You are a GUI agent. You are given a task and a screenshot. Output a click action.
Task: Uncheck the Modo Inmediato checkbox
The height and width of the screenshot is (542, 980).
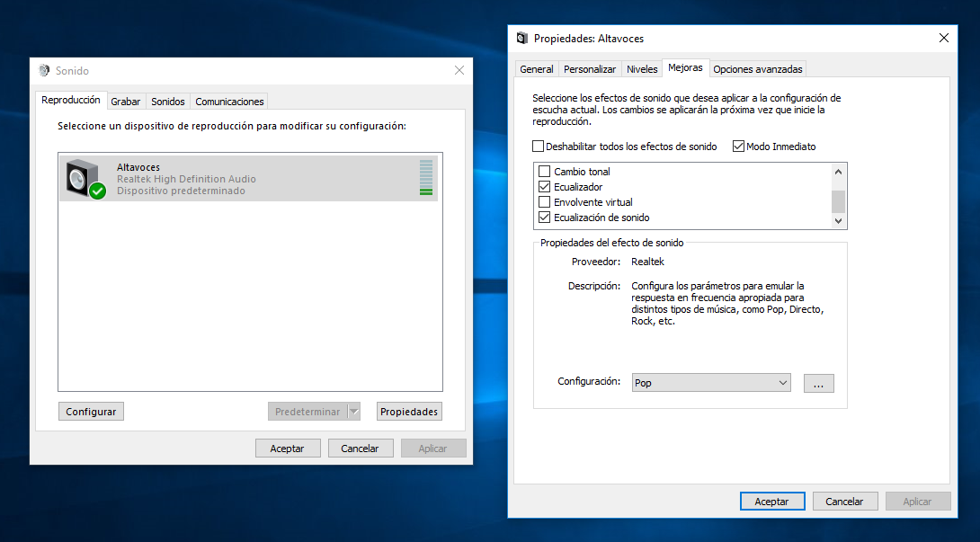coord(739,147)
